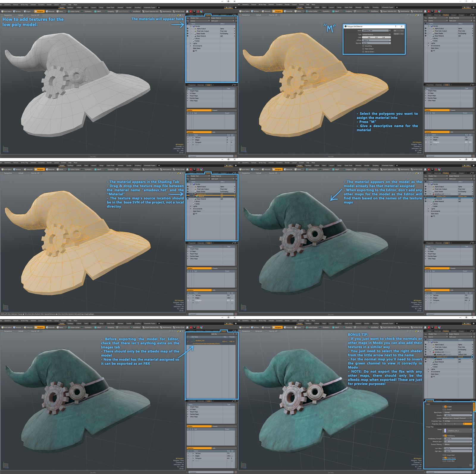476x474 pixels.
Task: Open the Projection Type dropdown showing UV Map
Action: click(457, 421)
